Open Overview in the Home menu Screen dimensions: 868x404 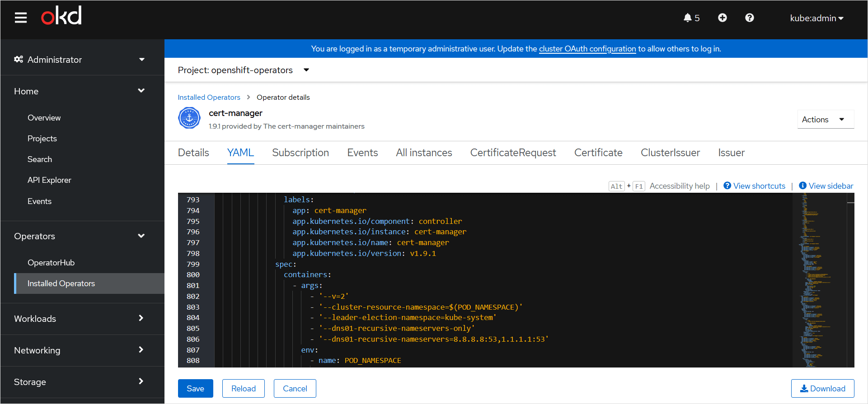pos(44,118)
